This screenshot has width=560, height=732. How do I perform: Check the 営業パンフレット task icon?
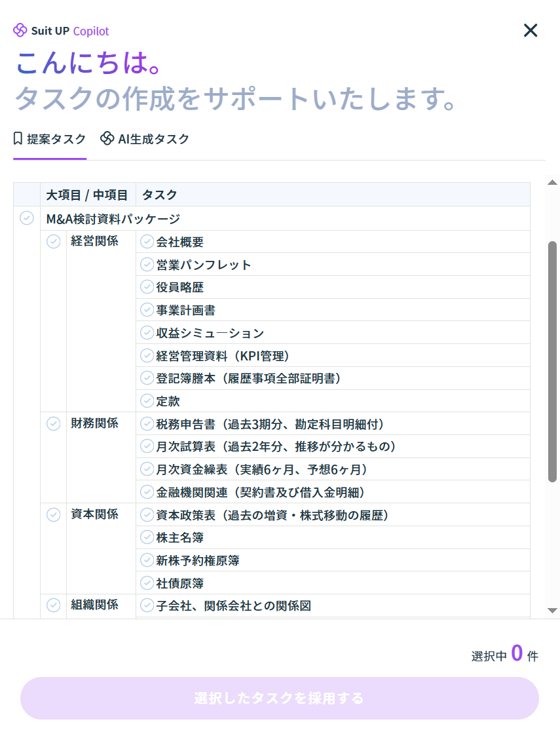pos(147,265)
